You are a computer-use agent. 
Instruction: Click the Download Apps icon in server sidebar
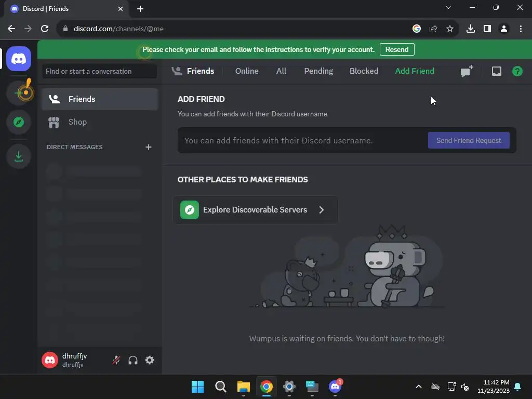[x=19, y=156]
